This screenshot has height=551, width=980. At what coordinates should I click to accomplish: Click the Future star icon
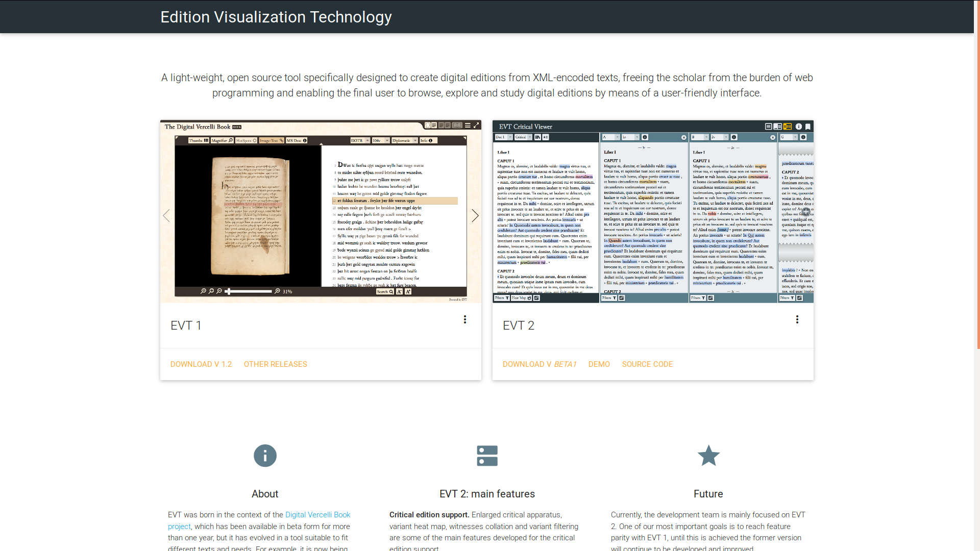[x=708, y=456]
